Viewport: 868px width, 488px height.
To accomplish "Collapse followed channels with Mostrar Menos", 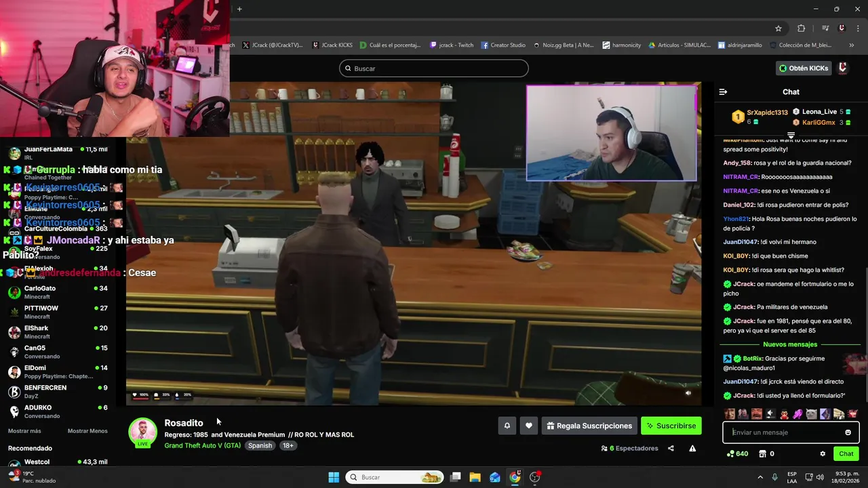I will [87, 431].
